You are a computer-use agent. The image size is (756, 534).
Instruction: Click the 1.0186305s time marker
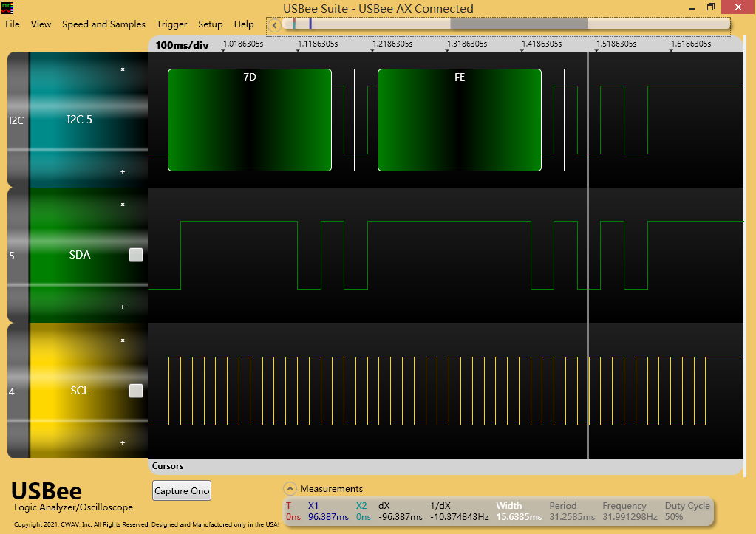point(243,44)
